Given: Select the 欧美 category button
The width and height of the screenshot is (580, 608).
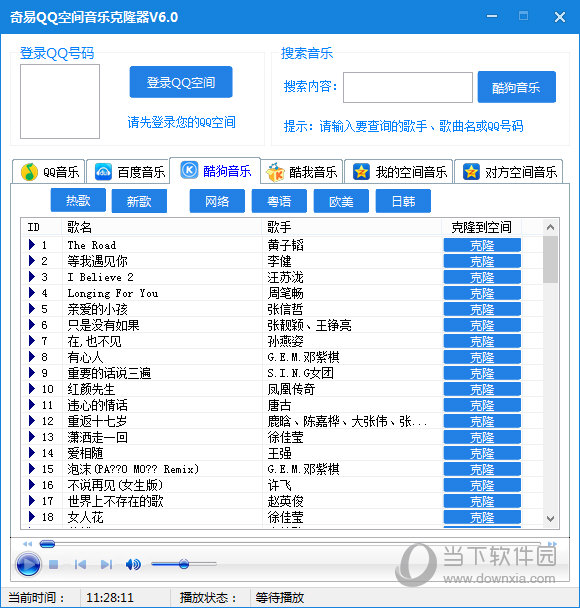Looking at the screenshot, I should pyautogui.click(x=341, y=201).
